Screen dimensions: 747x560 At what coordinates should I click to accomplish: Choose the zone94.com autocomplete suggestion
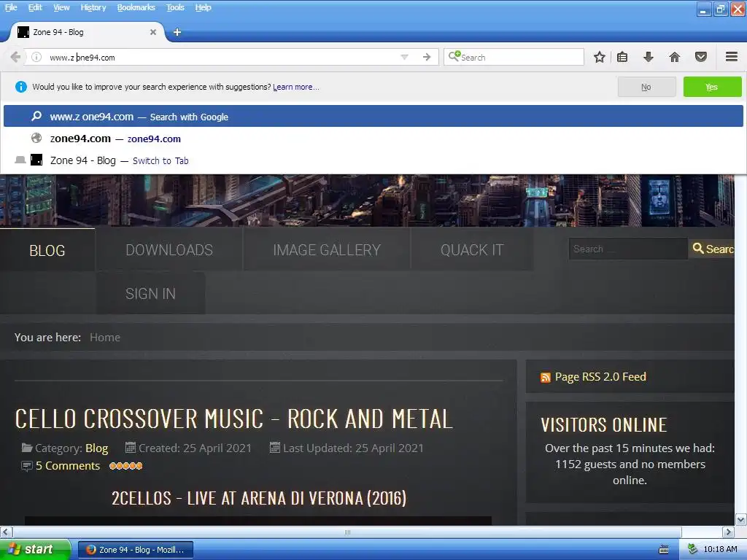pyautogui.click(x=373, y=139)
